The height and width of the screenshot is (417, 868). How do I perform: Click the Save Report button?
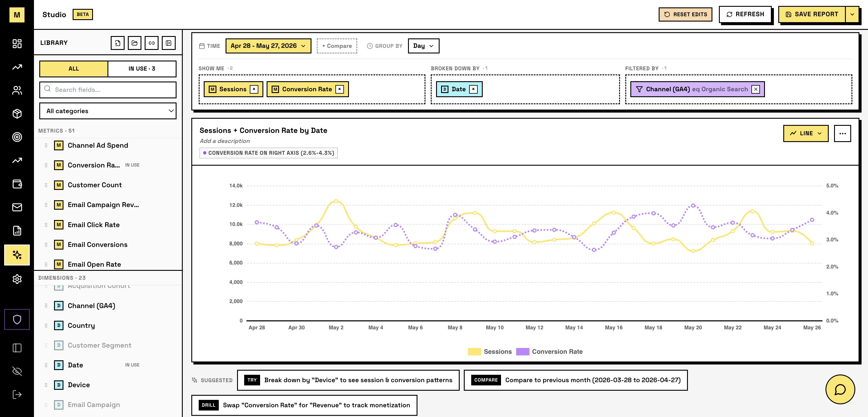pos(812,14)
